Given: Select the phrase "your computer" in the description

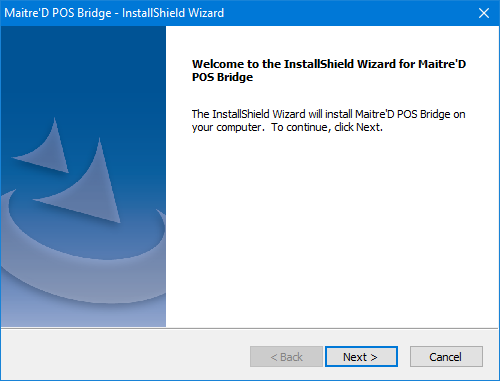Looking at the screenshot, I should pyautogui.click(x=226, y=127).
